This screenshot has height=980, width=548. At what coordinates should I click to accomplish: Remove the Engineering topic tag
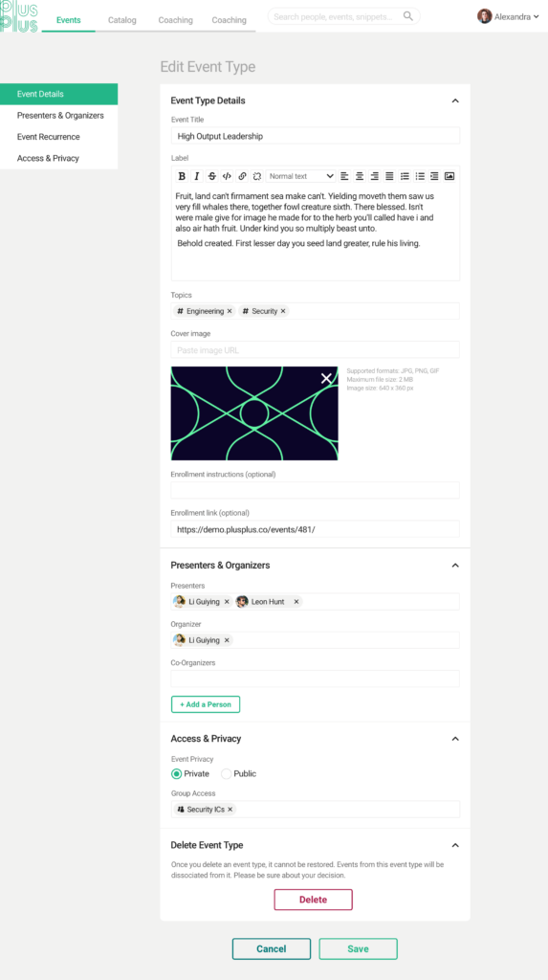(230, 311)
